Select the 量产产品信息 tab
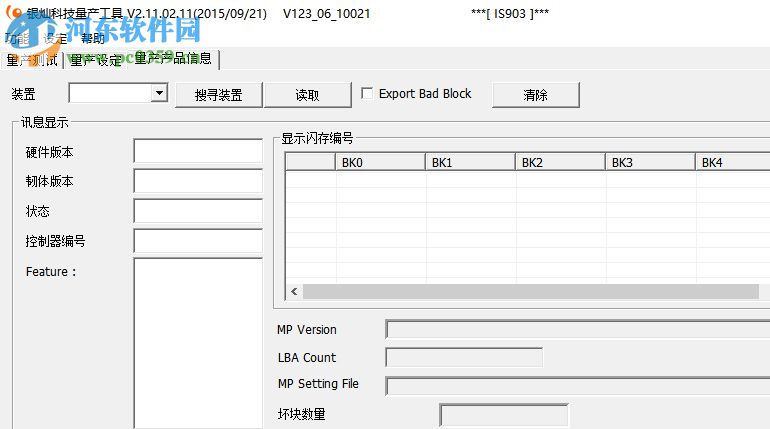Image resolution: width=770 pixels, height=429 pixels. 173,58
